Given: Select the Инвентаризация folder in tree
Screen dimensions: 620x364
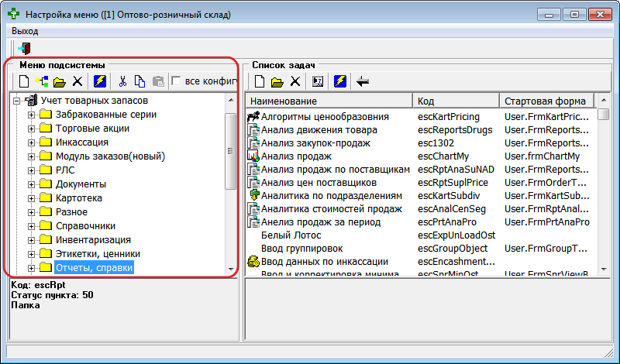Looking at the screenshot, I should coord(92,240).
